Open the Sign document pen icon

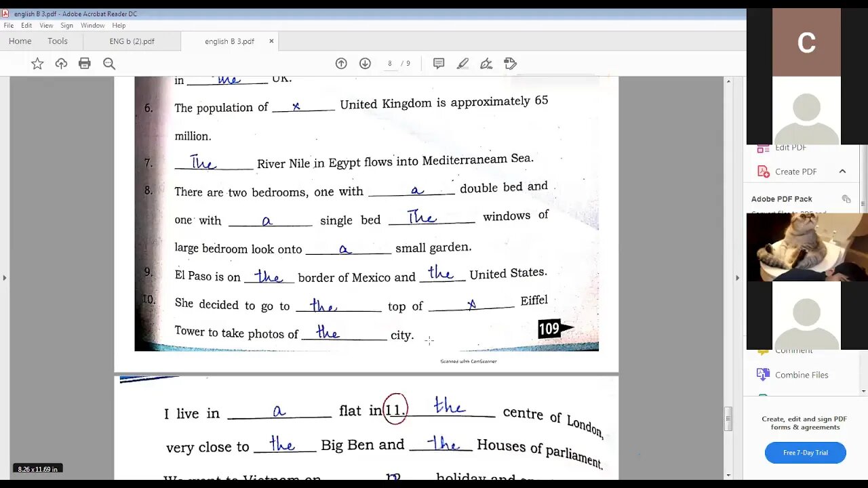click(486, 64)
